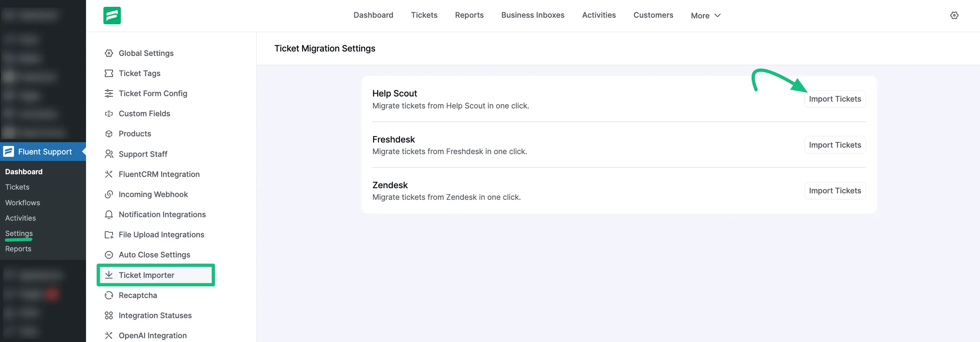This screenshot has height=342, width=980.
Task: Open the More dropdown in top navigation
Action: [x=705, y=15]
